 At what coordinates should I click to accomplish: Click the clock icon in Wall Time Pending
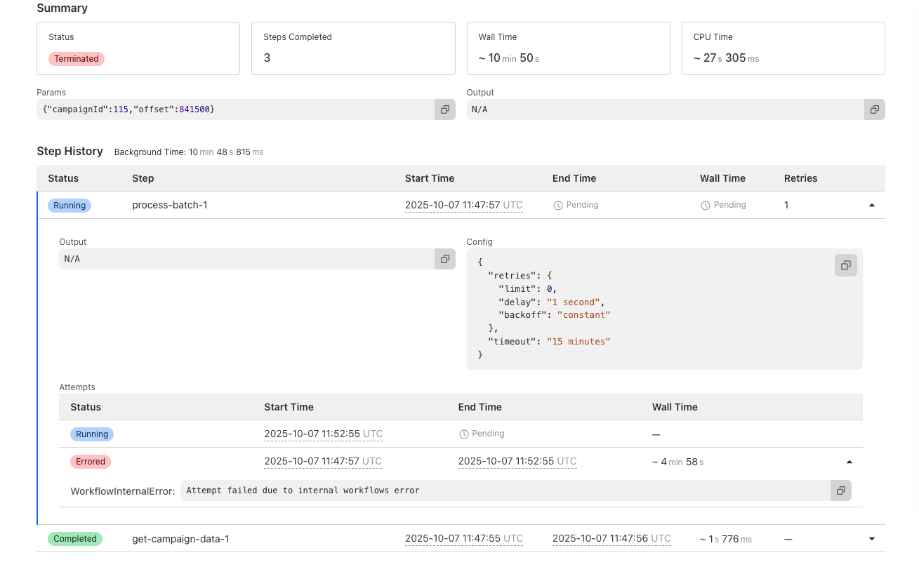pos(706,206)
